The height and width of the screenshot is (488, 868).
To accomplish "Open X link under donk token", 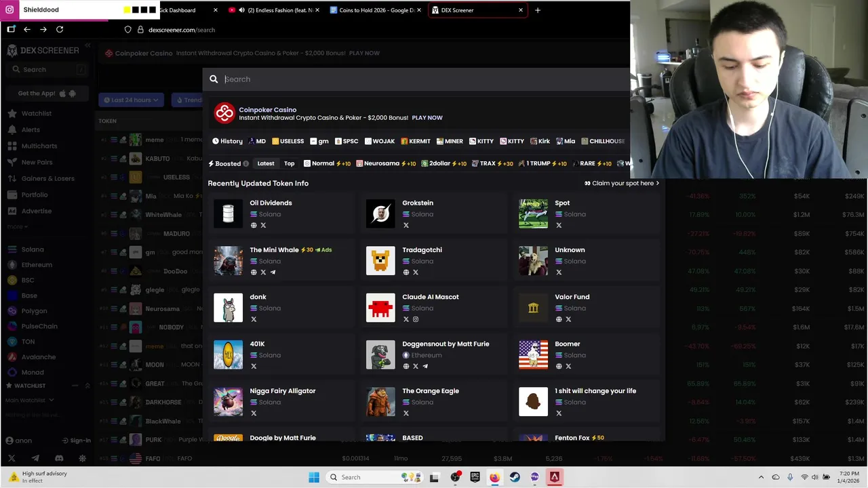I will [x=254, y=319].
